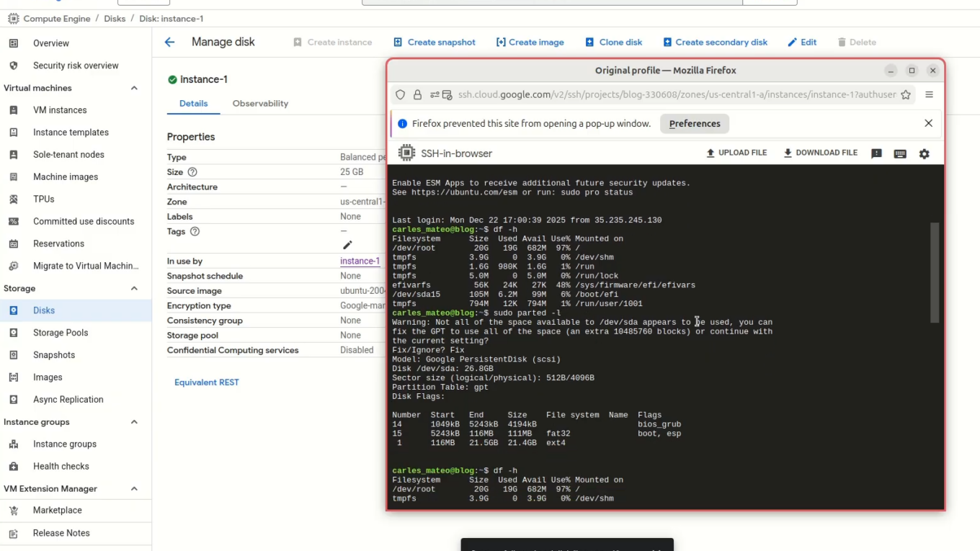Viewport: 980px width, 551px height.
Task: Open the Firefox hamburger menu
Action: (929, 94)
